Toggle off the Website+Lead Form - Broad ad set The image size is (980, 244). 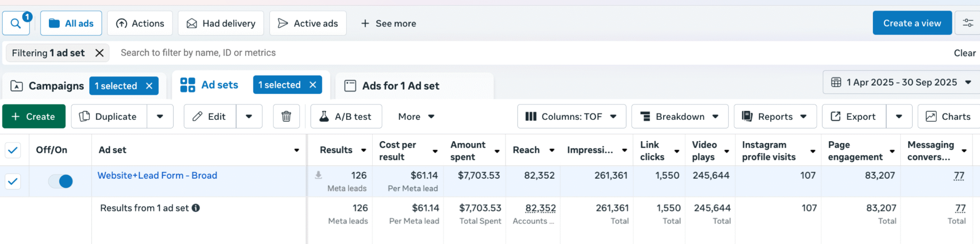click(61, 181)
